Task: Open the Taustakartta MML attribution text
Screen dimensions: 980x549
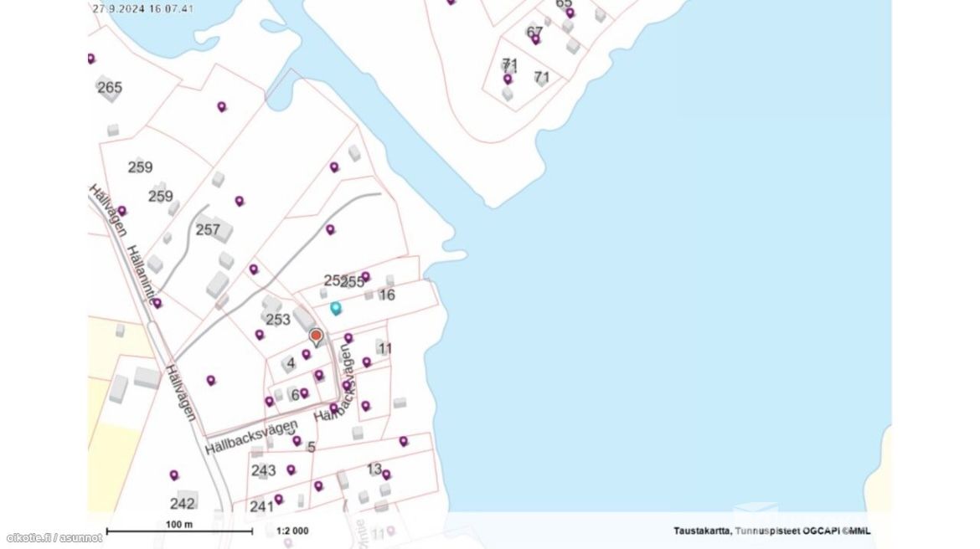Action: [771, 531]
